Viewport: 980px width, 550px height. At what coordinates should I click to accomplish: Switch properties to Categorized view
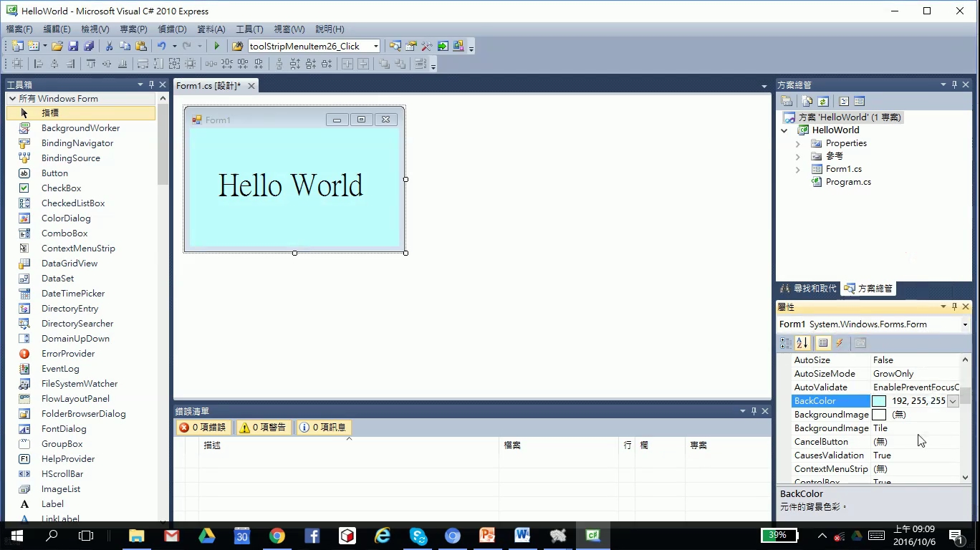(787, 343)
